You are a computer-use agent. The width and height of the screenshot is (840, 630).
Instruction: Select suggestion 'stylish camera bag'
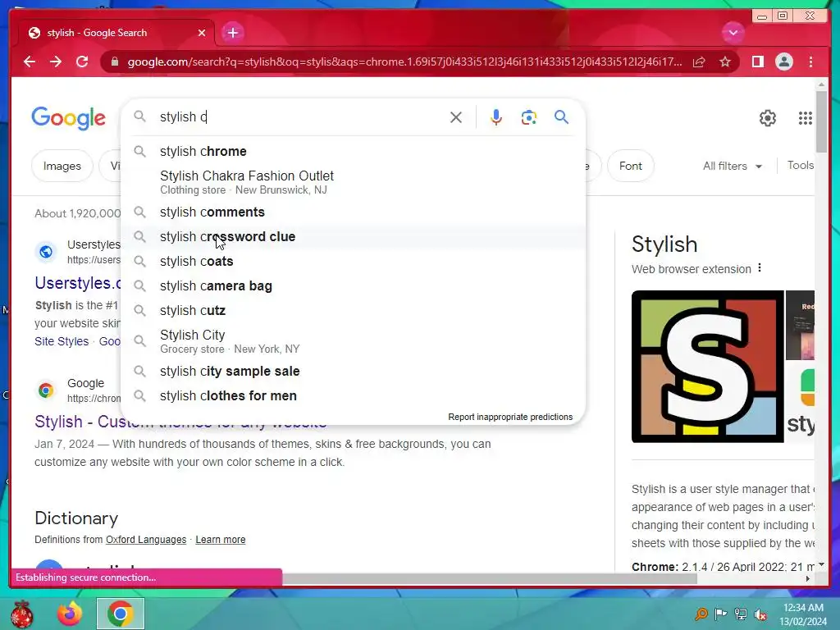(353, 286)
